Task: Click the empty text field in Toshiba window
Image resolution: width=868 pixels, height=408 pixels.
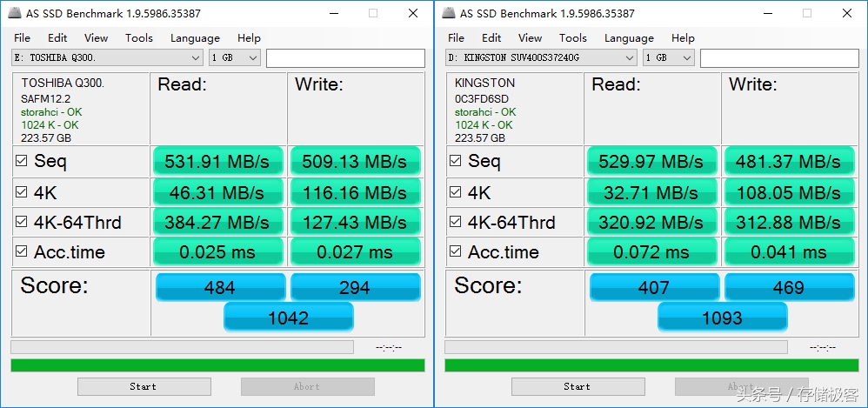Action: (345, 58)
